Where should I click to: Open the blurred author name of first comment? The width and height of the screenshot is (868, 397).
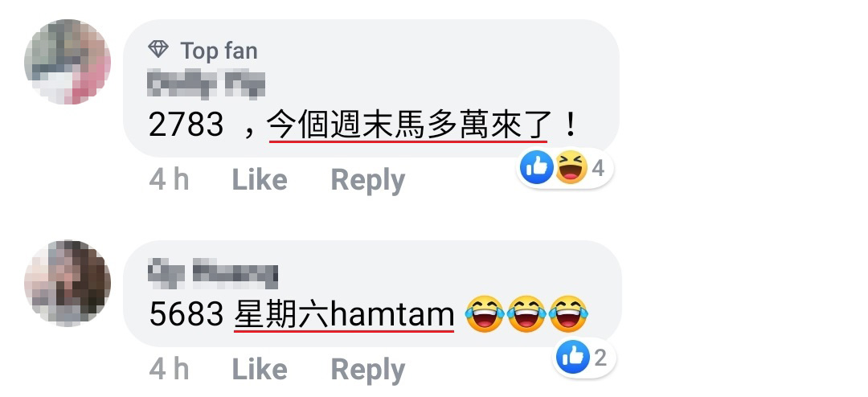pos(207,84)
